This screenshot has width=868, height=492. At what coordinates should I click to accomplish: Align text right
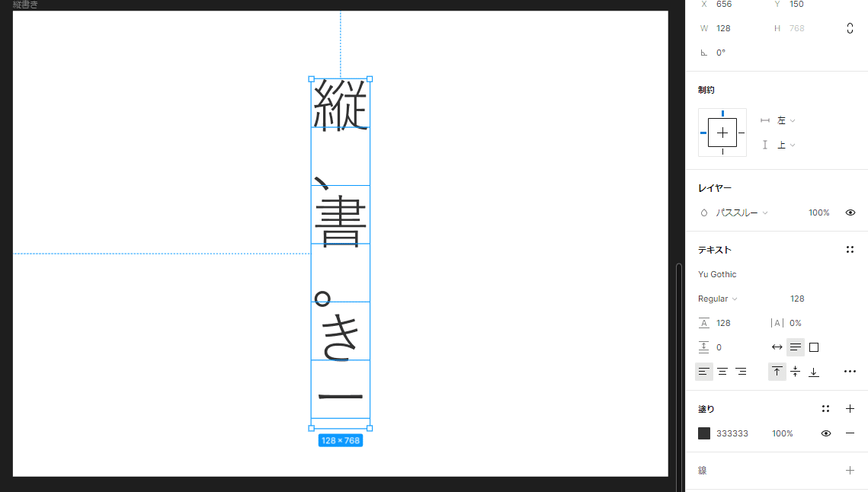[741, 372]
